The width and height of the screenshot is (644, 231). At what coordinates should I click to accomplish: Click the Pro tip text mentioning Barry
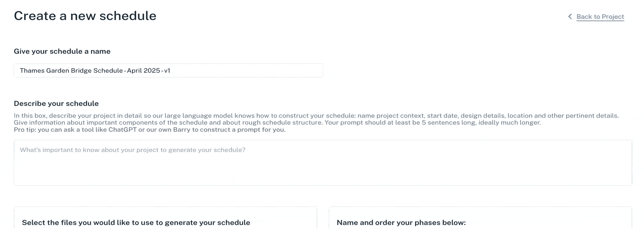click(149, 130)
